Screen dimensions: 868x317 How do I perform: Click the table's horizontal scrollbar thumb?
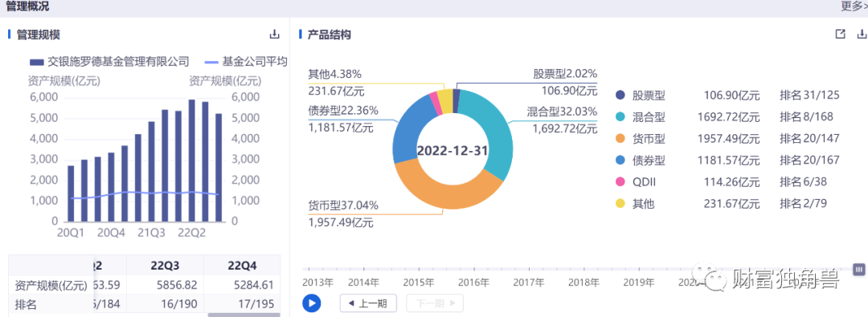coord(244,315)
